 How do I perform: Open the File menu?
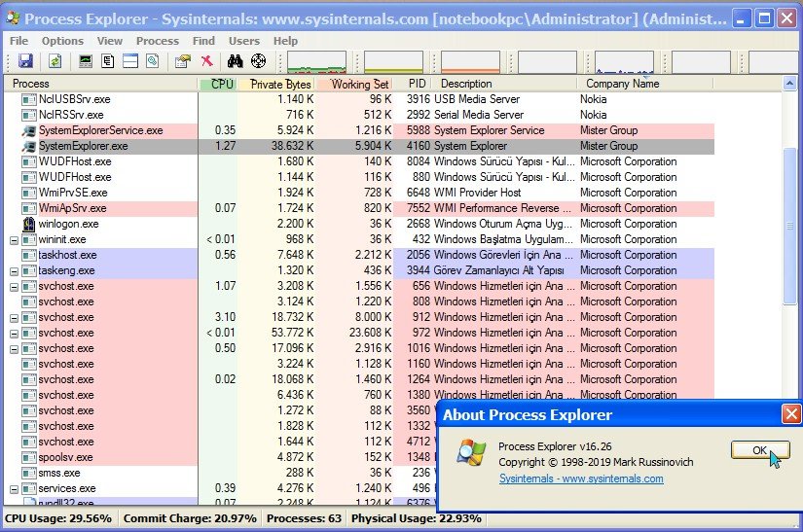[x=18, y=41]
